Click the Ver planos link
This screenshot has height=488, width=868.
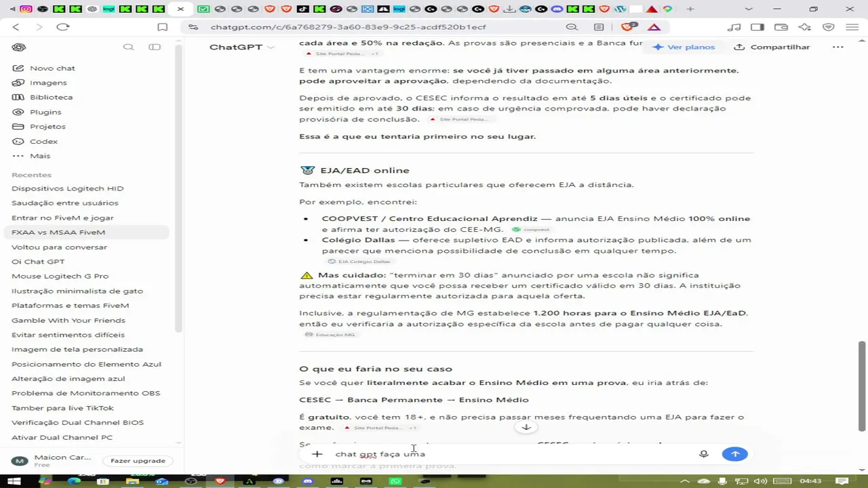(x=684, y=47)
